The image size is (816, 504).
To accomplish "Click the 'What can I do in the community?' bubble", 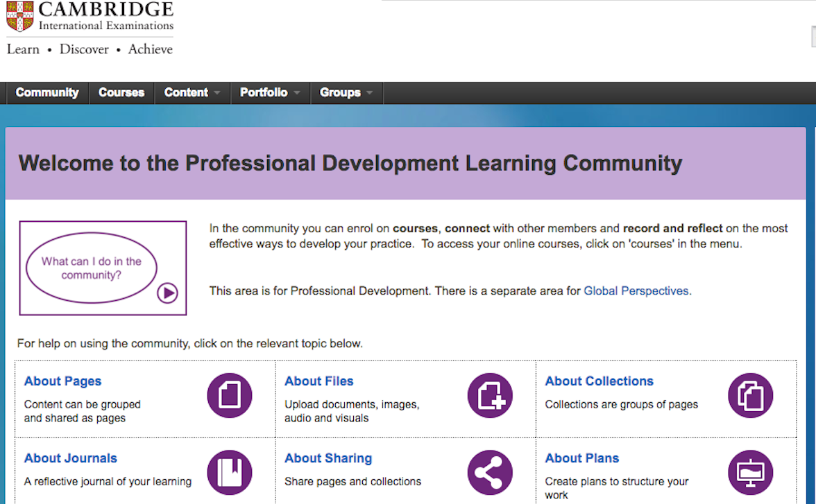I will (x=92, y=268).
